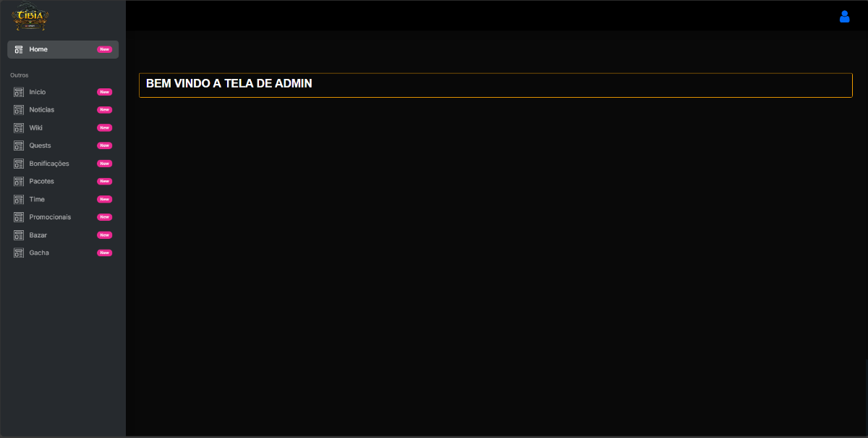Navigate to the Quests page
Screen dimensions: 868x438
click(40, 146)
